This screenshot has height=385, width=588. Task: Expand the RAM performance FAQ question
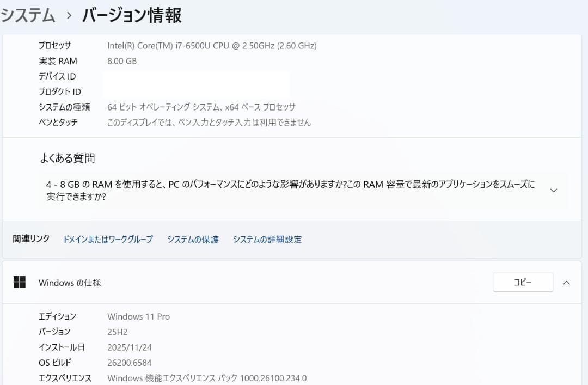[x=272, y=190]
